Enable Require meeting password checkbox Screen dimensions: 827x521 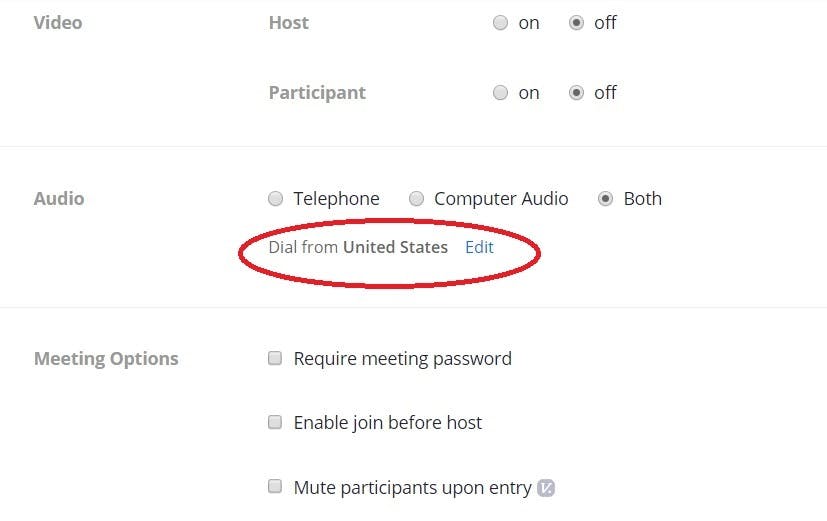point(275,359)
